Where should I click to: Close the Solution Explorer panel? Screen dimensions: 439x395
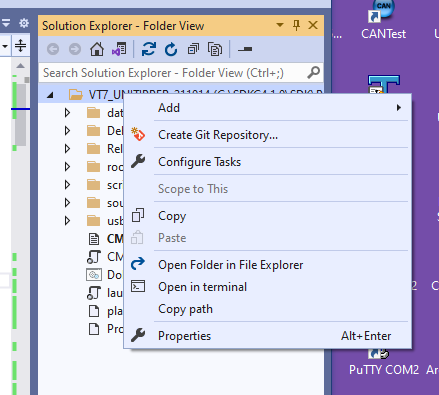(313, 25)
